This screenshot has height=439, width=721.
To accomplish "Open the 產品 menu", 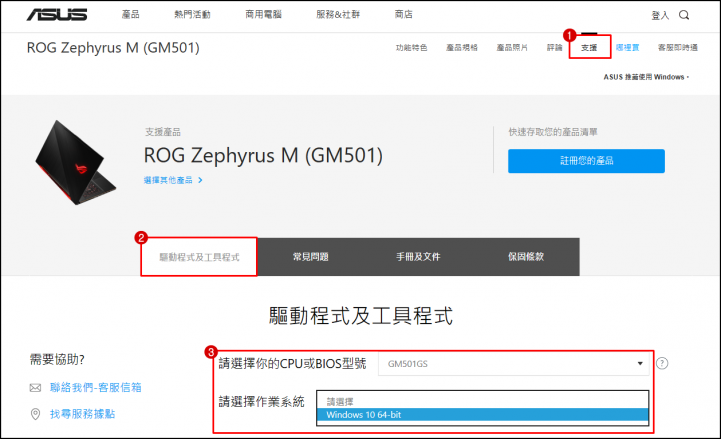I will click(131, 15).
